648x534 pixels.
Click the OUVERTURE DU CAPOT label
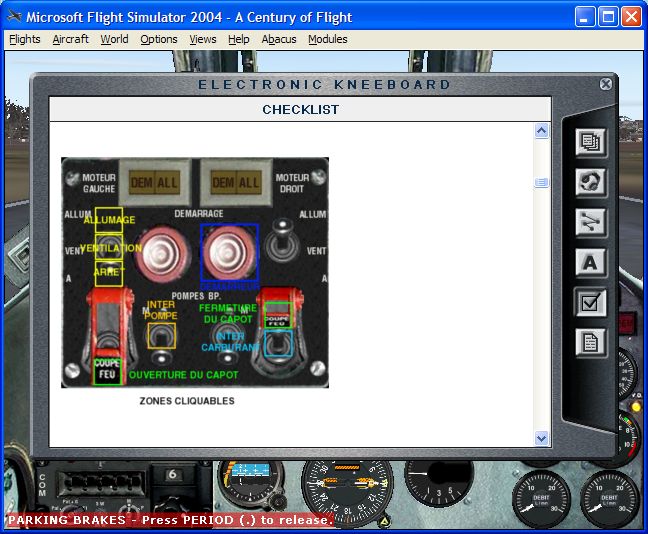coord(183,375)
